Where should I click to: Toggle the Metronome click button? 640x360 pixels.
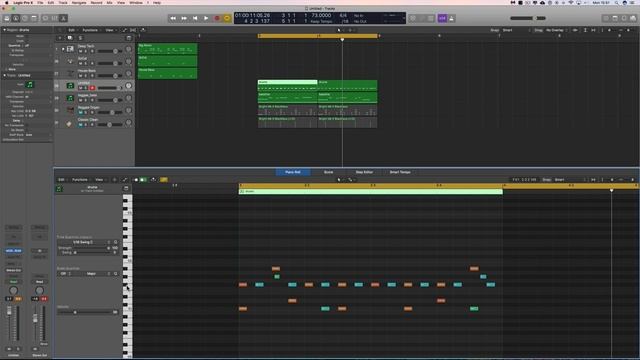tap(452, 18)
